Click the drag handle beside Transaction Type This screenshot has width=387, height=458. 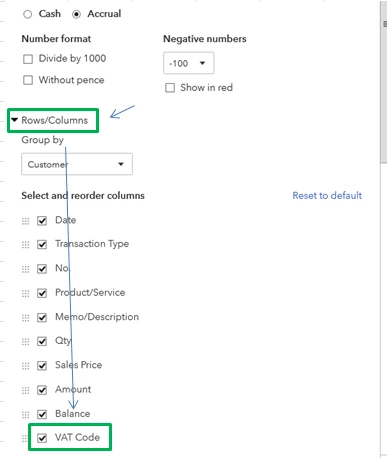26,245
